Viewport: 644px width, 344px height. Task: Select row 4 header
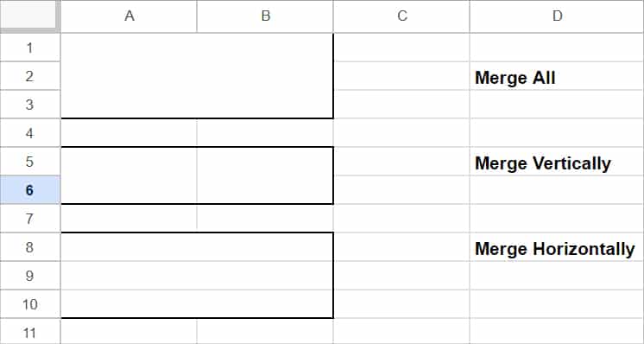pos(30,133)
